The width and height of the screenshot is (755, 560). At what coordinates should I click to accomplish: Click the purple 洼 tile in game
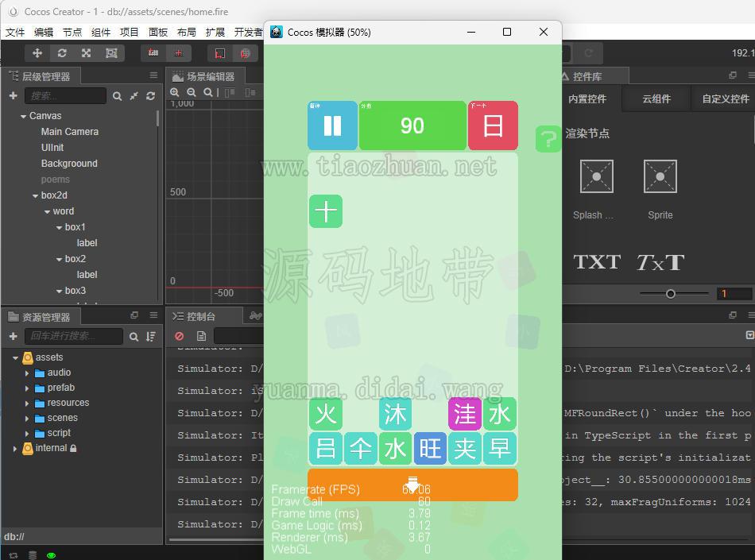point(465,414)
